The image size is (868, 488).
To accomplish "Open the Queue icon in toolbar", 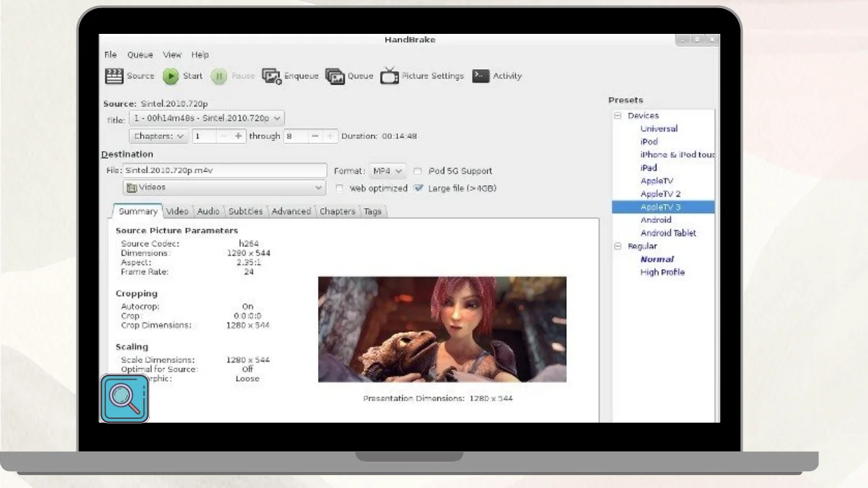I will tap(335, 77).
